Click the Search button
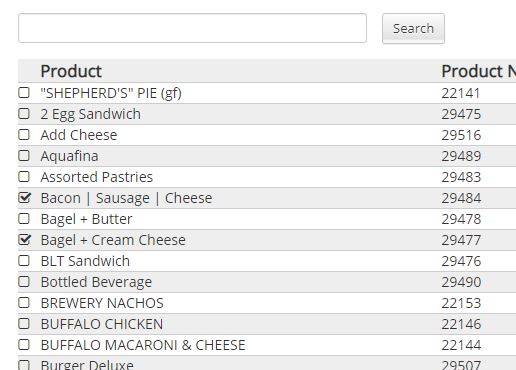Screen dimensions: 516x370 (x=413, y=28)
